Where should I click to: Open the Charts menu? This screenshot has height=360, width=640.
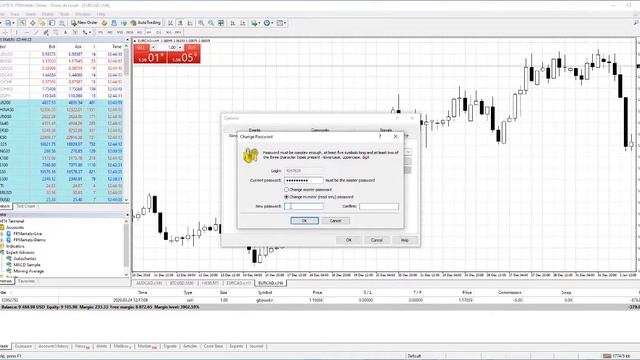click(x=48, y=14)
